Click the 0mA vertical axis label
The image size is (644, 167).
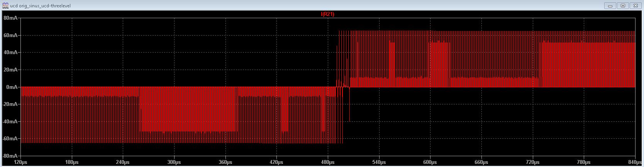click(x=12, y=87)
